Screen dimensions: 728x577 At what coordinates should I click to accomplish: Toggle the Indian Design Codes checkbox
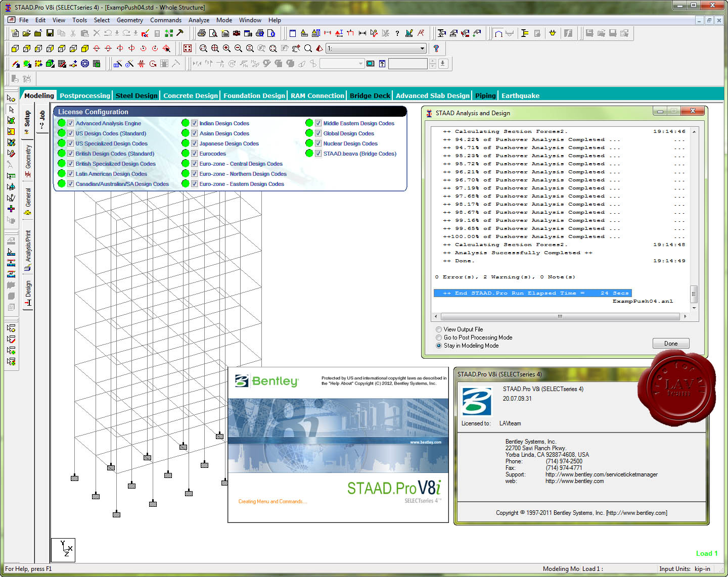coord(194,123)
